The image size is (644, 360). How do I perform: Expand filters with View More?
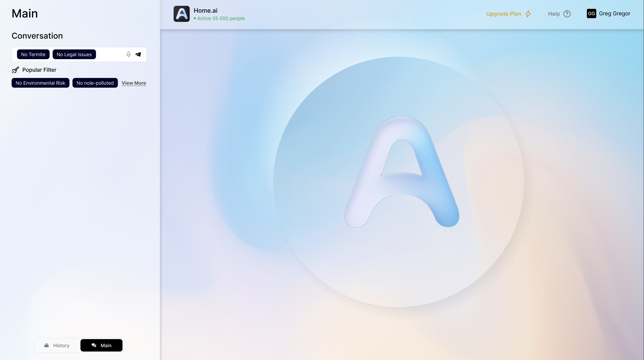[134, 83]
